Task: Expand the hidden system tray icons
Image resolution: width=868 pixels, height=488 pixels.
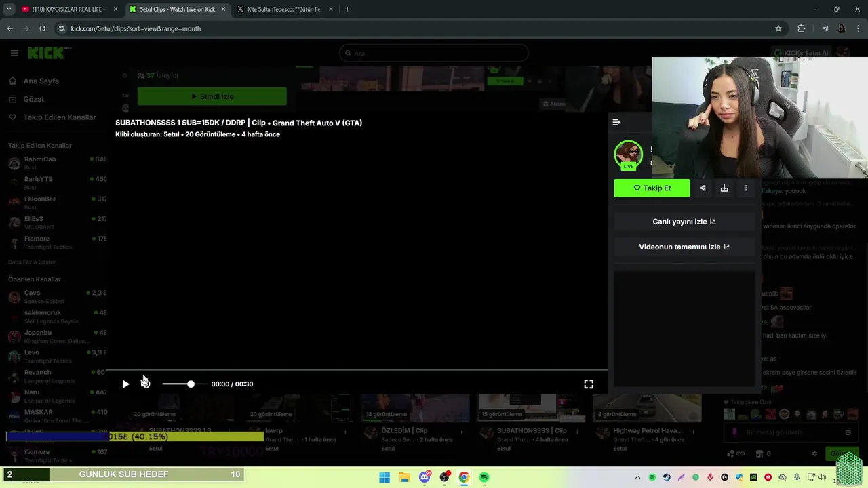Action: click(637, 477)
